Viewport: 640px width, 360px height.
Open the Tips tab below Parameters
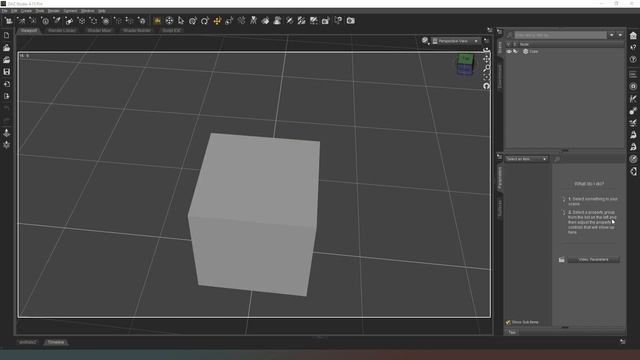point(512,332)
